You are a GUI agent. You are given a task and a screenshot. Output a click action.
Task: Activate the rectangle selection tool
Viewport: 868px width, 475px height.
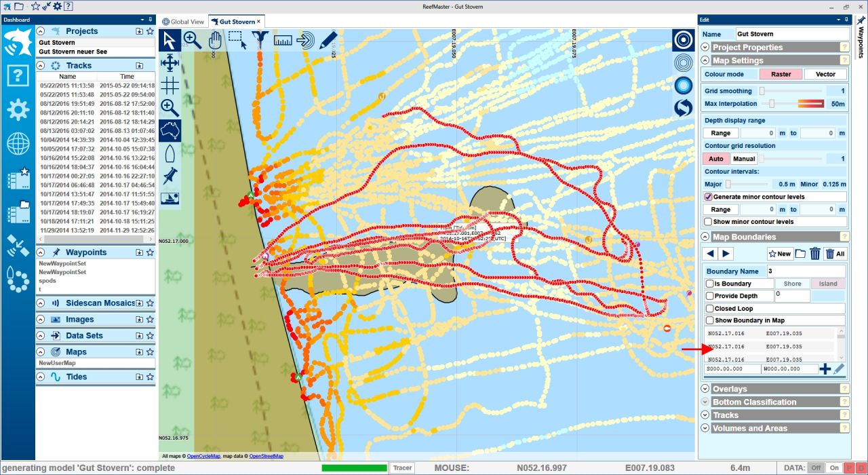click(237, 40)
